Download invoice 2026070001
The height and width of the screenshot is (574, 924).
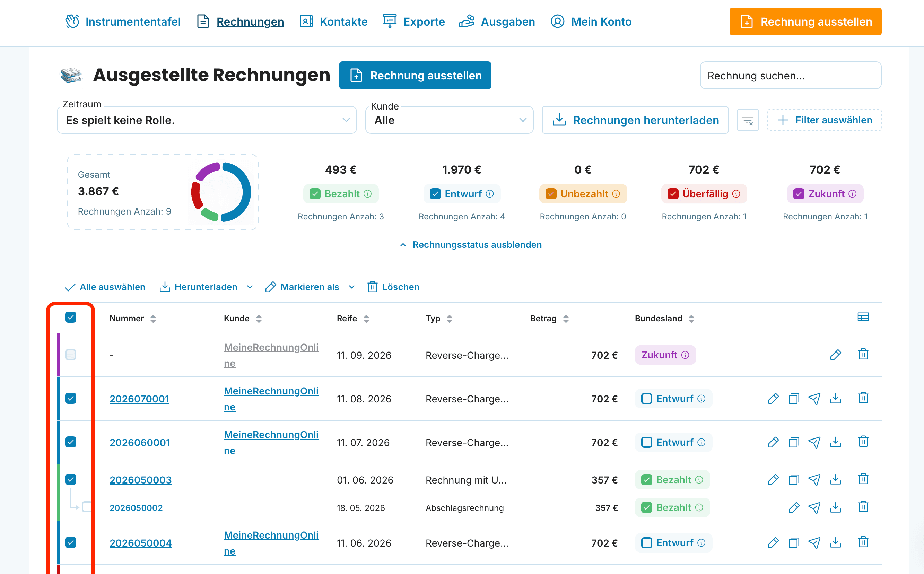tap(836, 399)
